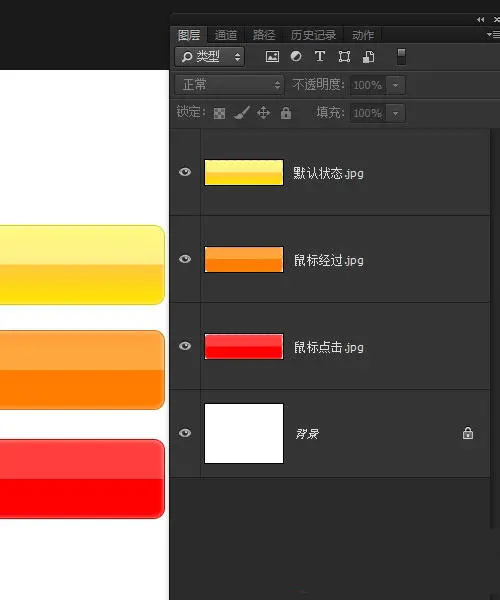
Task: Lock position move-arrows icon
Action: 263,113
